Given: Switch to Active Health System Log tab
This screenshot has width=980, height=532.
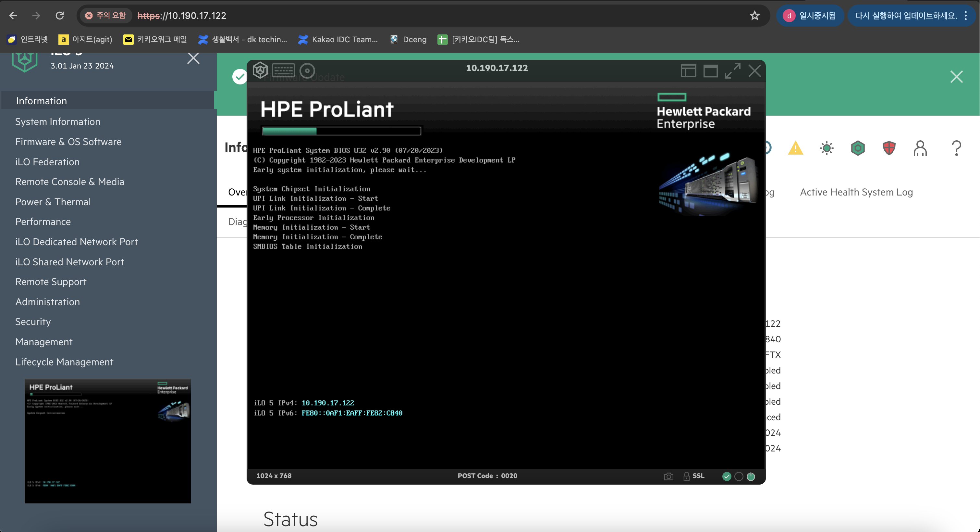Looking at the screenshot, I should coord(856,192).
